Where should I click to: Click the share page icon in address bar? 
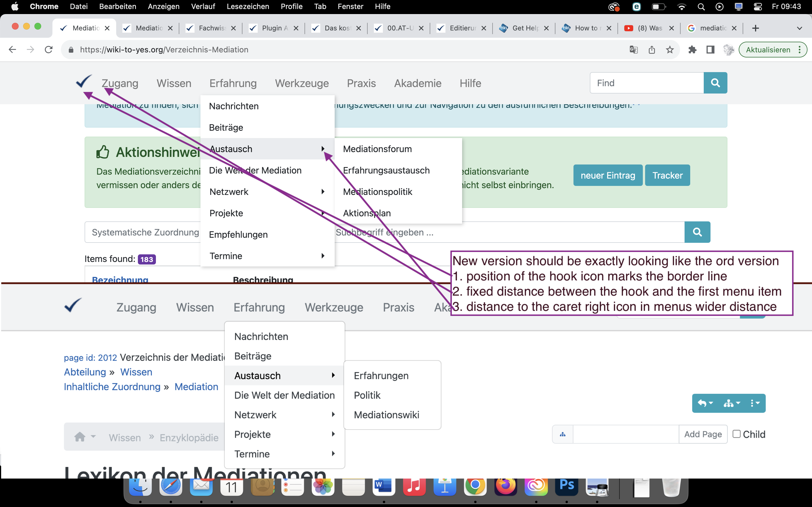coord(652,50)
